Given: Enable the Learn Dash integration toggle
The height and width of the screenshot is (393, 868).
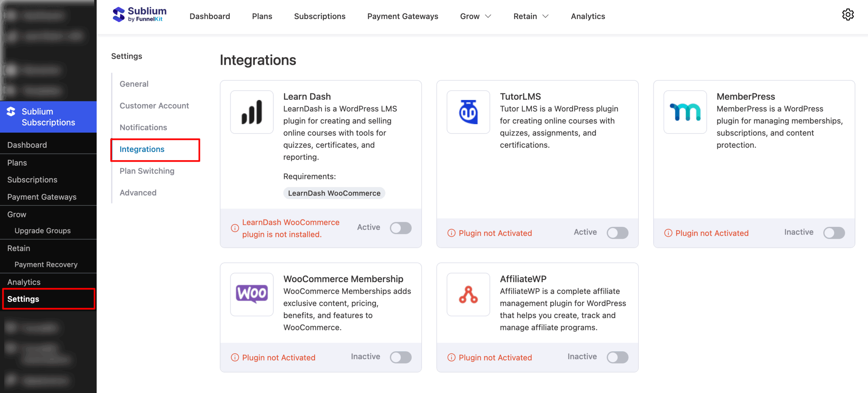Looking at the screenshot, I should 400,228.
